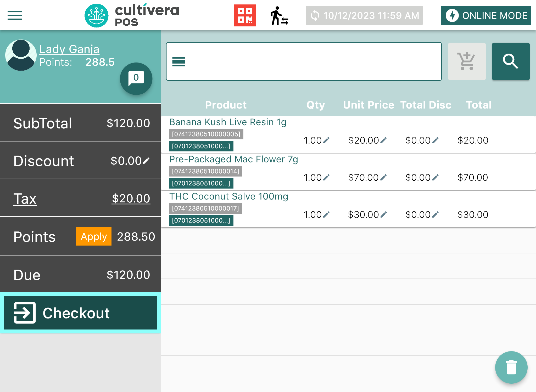Click barcode tag 07412380510000017
Screen dimensions: 536x392
[x=206, y=208]
